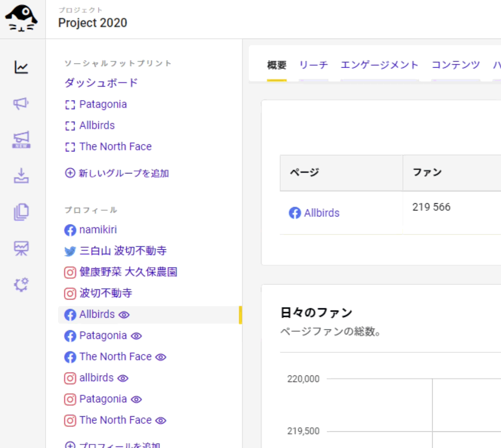Click Instagram icon beside Patagonia profile
The image size is (501, 448).
click(x=70, y=399)
